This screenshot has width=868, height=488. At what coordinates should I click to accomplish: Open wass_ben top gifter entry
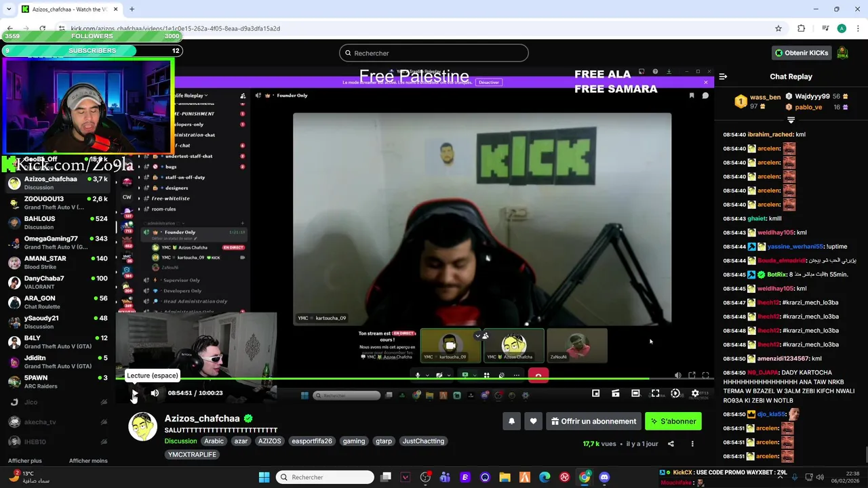757,102
